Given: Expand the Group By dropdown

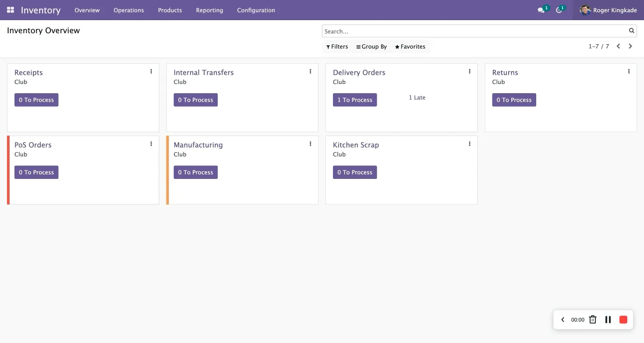Looking at the screenshot, I should [x=372, y=46].
